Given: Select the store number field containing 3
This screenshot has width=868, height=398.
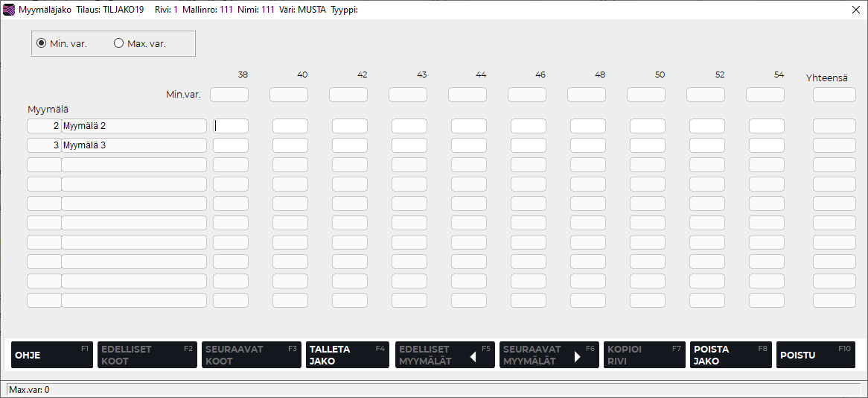Looking at the screenshot, I should coord(44,145).
